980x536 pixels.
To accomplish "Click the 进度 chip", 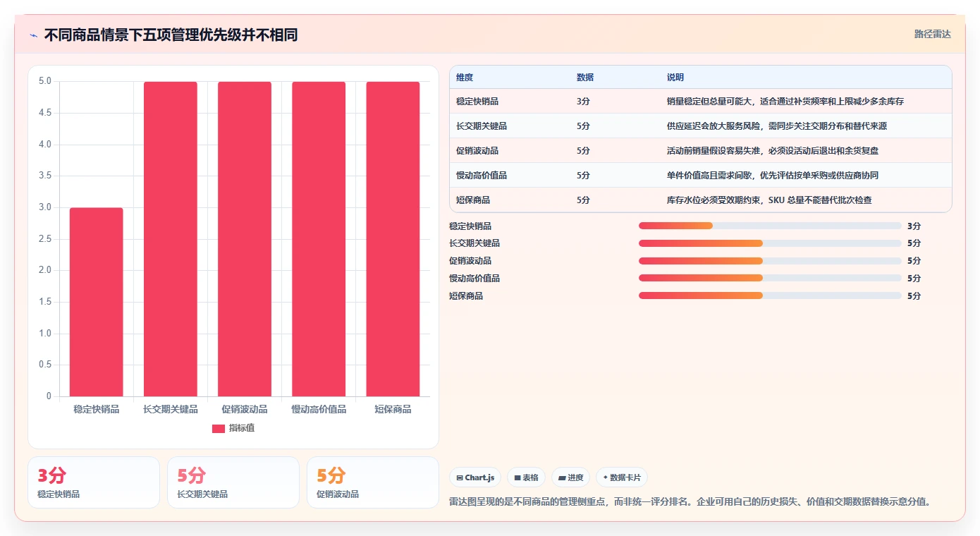I will coord(570,477).
